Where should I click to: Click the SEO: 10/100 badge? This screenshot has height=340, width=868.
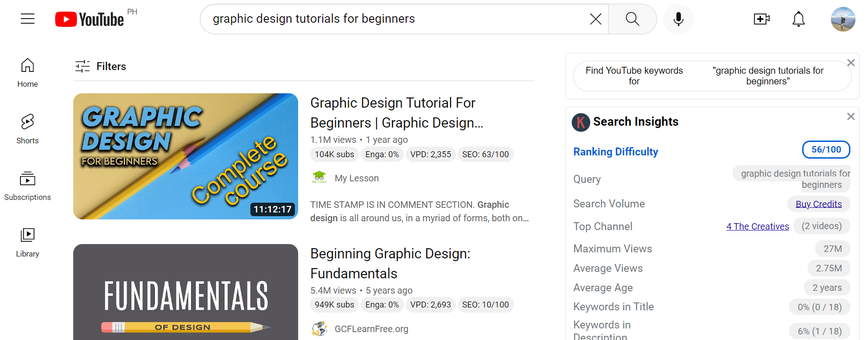pos(485,305)
